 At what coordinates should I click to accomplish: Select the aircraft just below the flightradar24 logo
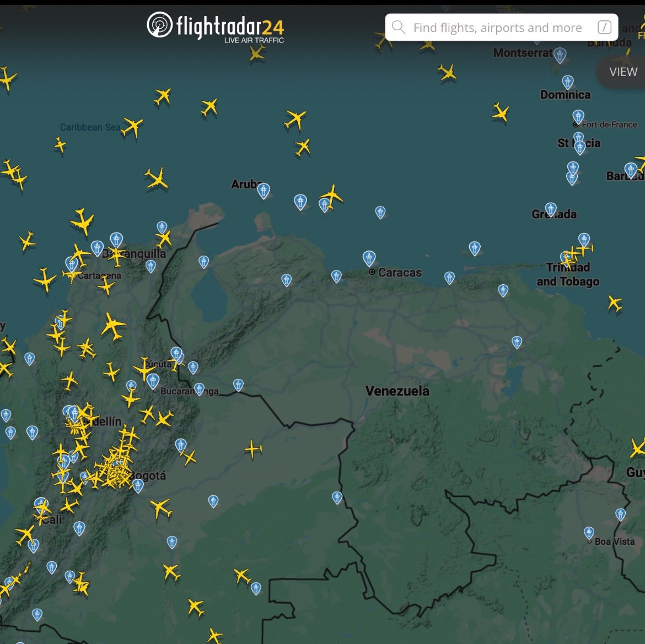257,52
